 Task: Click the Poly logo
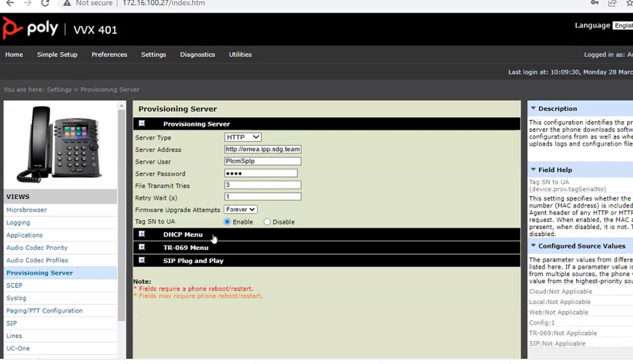pyautogui.click(x=30, y=28)
